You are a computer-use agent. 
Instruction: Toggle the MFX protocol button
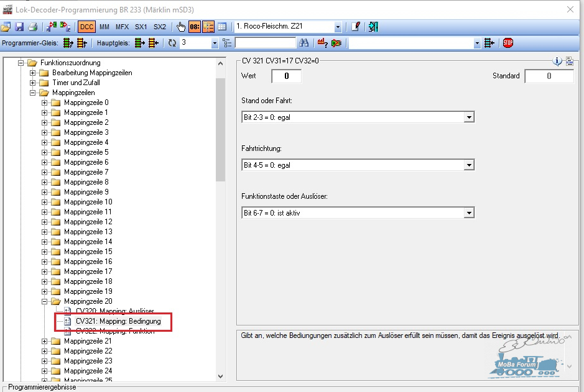click(x=122, y=27)
